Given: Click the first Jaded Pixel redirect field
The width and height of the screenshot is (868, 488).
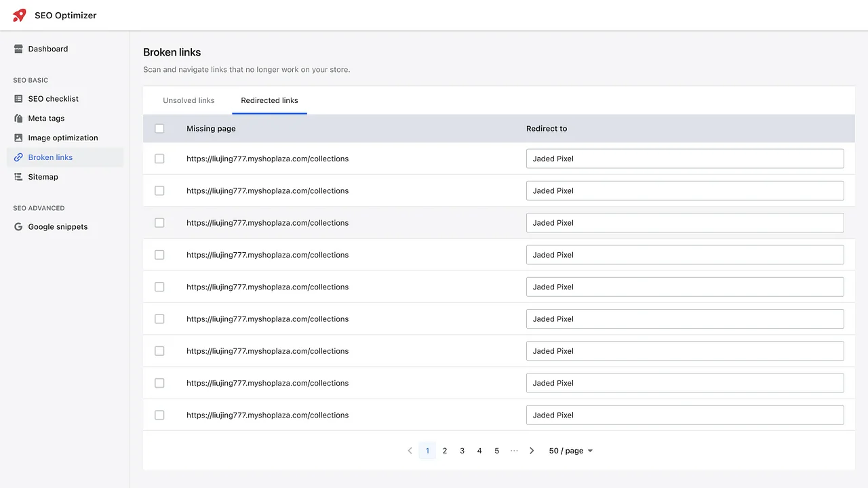Looking at the screenshot, I should [x=685, y=159].
